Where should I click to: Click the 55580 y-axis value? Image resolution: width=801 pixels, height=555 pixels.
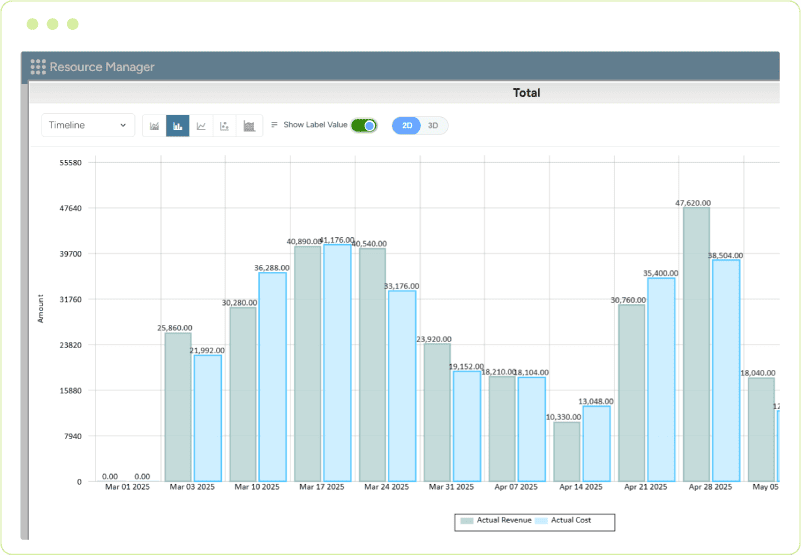pos(70,163)
